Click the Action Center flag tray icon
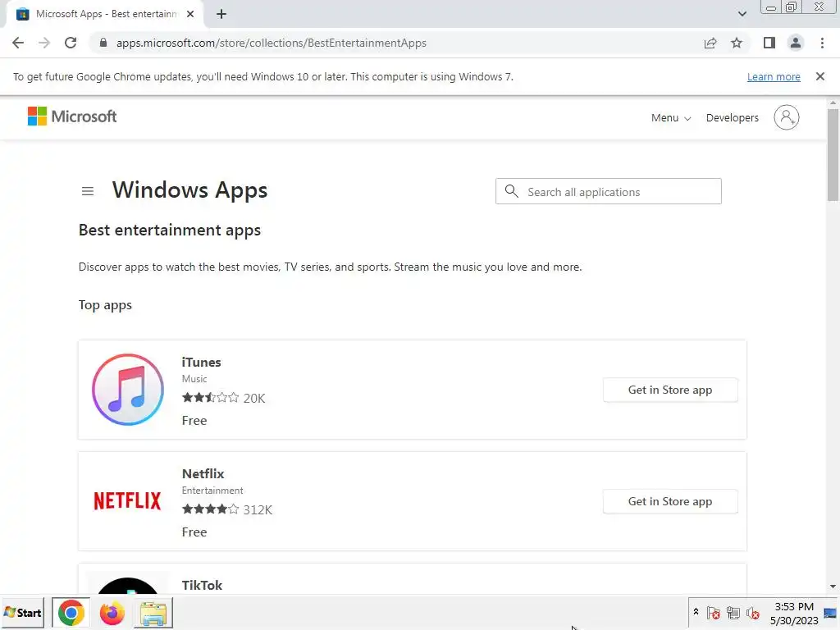 point(713,613)
